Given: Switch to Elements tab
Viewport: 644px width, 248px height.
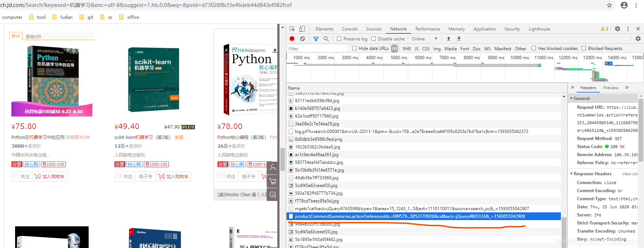Looking at the screenshot, I should (x=324, y=29).
